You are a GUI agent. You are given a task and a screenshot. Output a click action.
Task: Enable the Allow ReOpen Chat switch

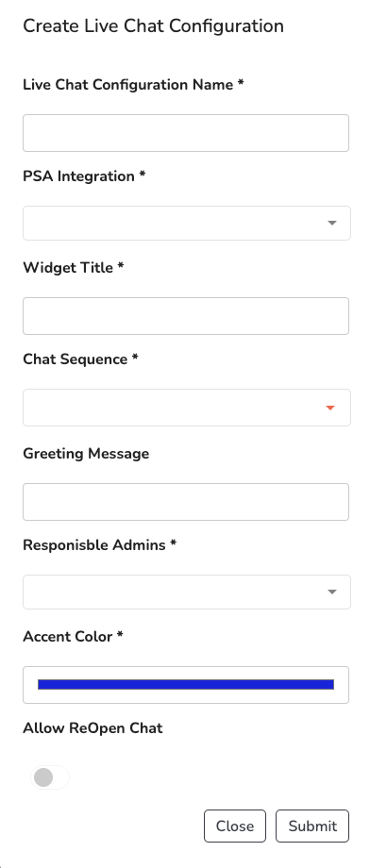[x=50, y=777]
